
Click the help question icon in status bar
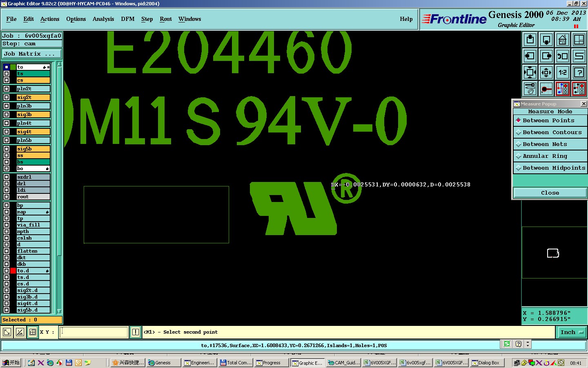pos(518,344)
